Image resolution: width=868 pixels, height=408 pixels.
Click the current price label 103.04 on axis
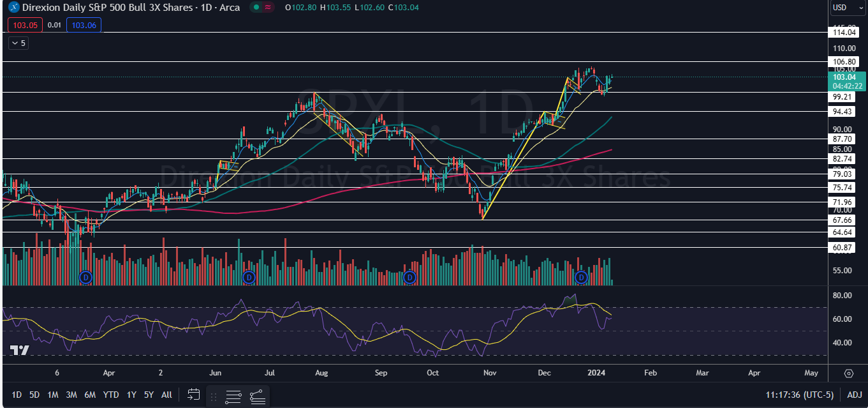(x=848, y=77)
